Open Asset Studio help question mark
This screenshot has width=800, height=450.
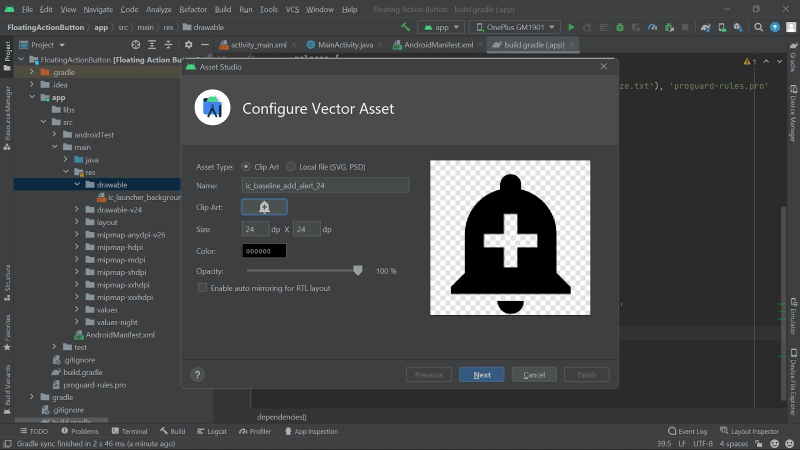pyautogui.click(x=197, y=374)
